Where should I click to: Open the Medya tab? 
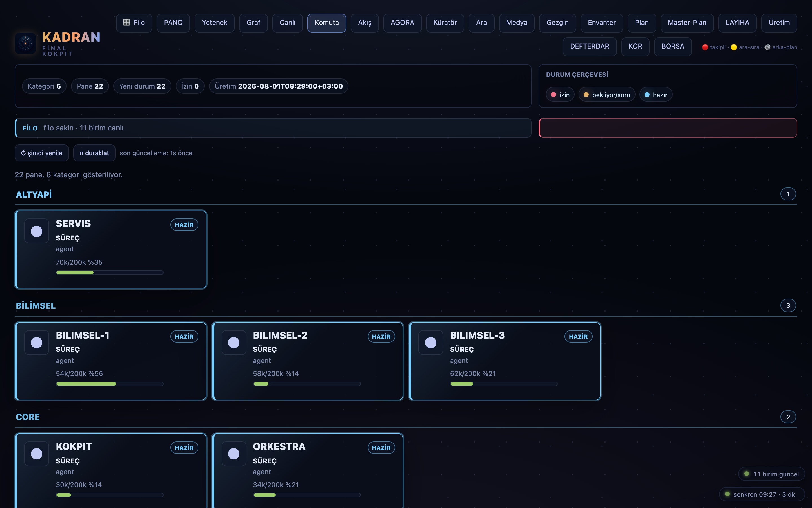pyautogui.click(x=517, y=23)
